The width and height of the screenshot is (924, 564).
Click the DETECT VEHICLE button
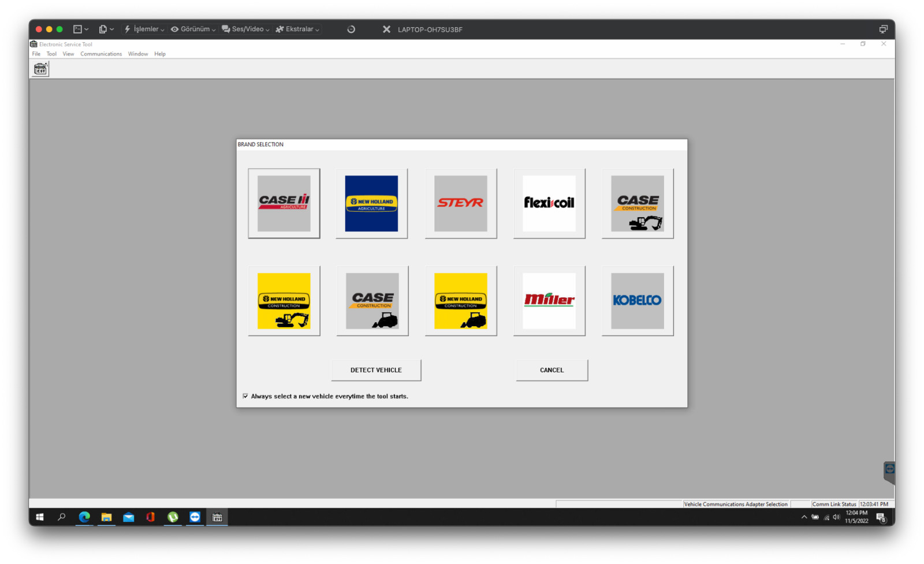click(376, 370)
